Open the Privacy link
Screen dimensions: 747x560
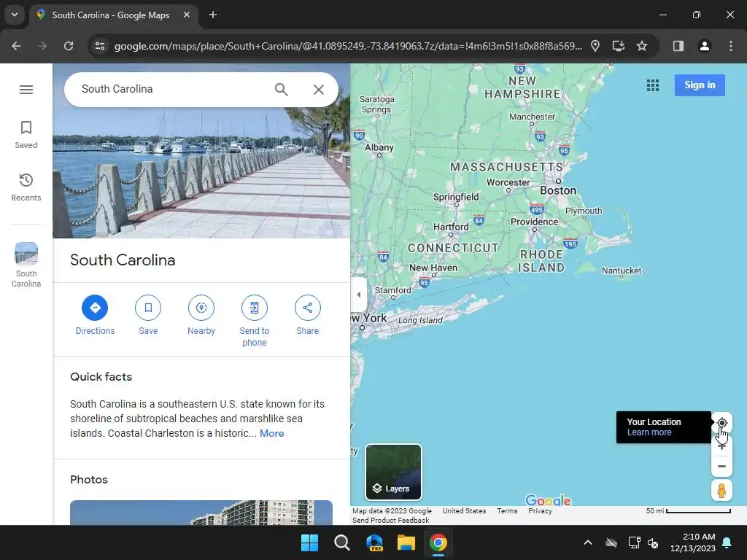[x=540, y=510]
